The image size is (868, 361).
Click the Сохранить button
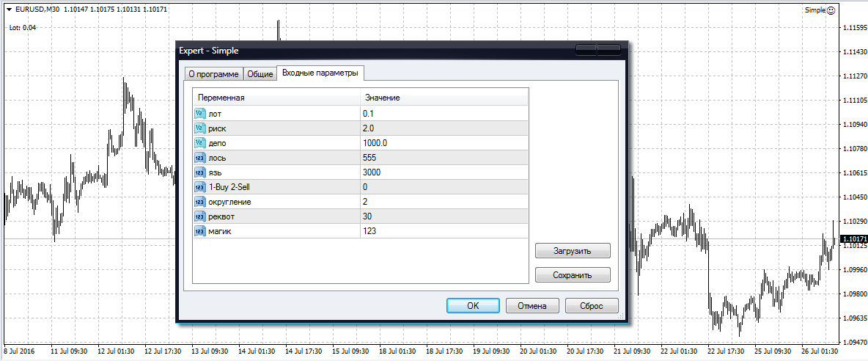click(573, 274)
